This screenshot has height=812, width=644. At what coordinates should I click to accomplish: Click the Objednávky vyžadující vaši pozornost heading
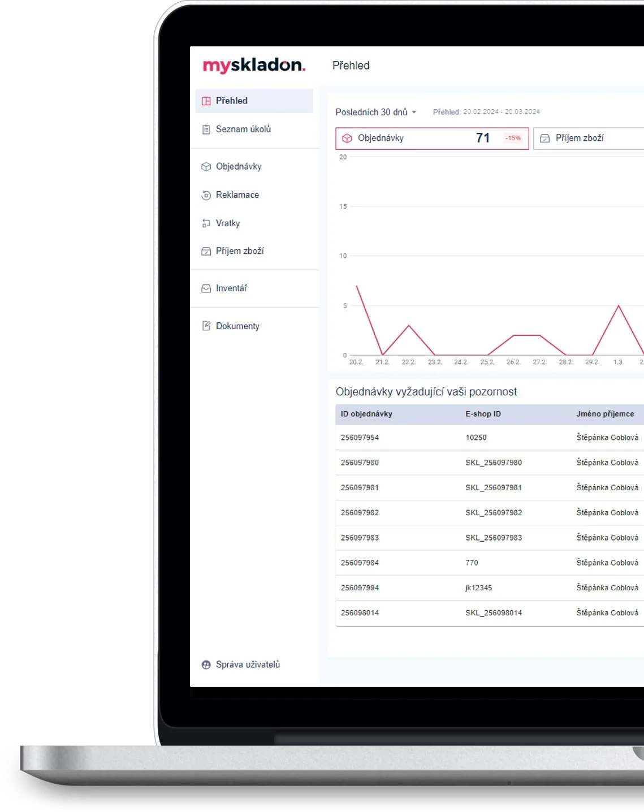[426, 392]
